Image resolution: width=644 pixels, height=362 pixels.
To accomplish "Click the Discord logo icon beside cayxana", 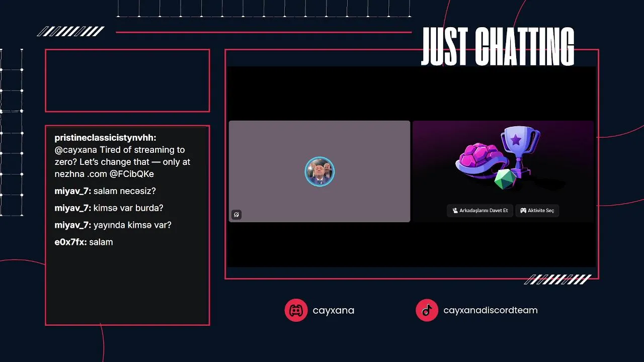I will pos(296,310).
